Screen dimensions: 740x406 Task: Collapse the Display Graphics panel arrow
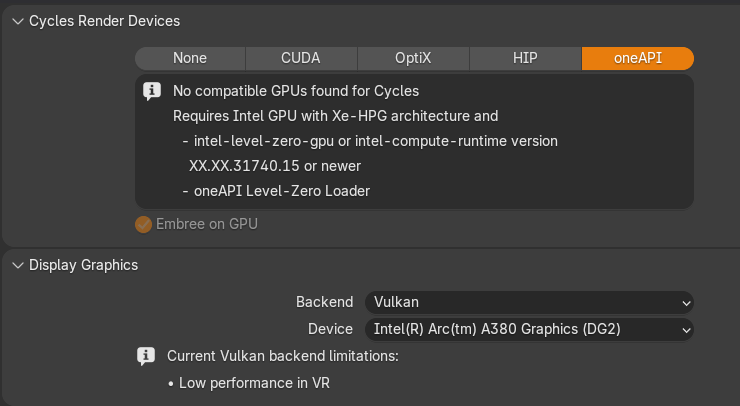pos(17,265)
